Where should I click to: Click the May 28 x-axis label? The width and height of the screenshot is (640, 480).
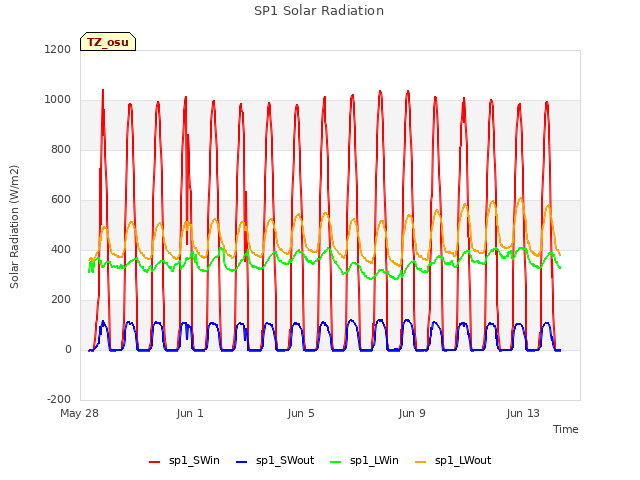[79, 413]
